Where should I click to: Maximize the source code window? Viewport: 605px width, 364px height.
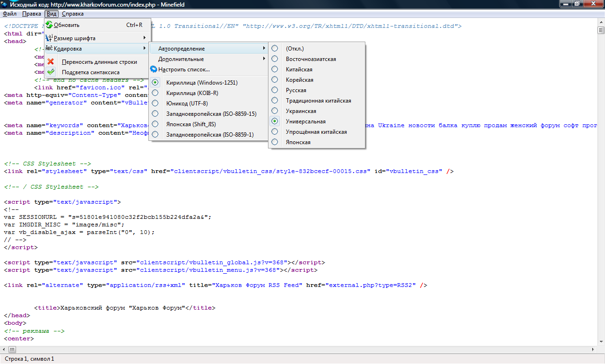[578, 4]
